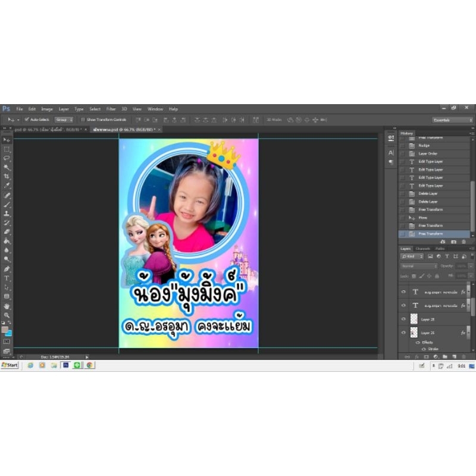This screenshot has width=476, height=476.
Task: Select the Healing Brush tool
Action: pyautogui.click(x=7, y=195)
